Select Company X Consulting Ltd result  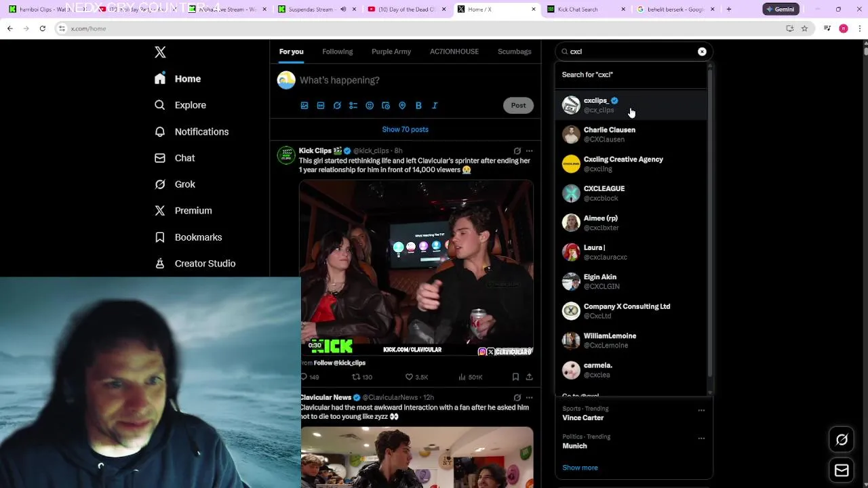click(x=631, y=311)
